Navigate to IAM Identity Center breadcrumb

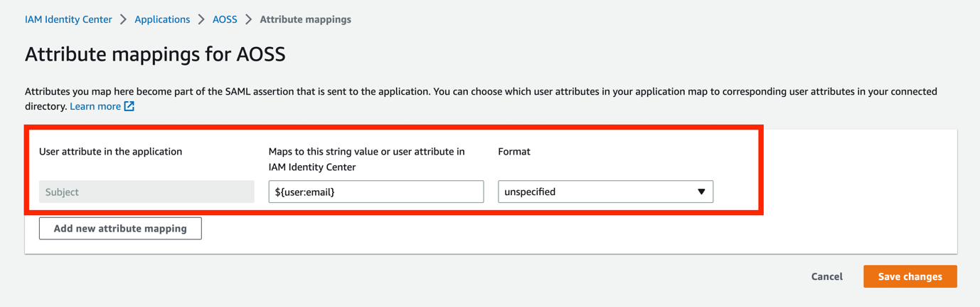coord(68,20)
